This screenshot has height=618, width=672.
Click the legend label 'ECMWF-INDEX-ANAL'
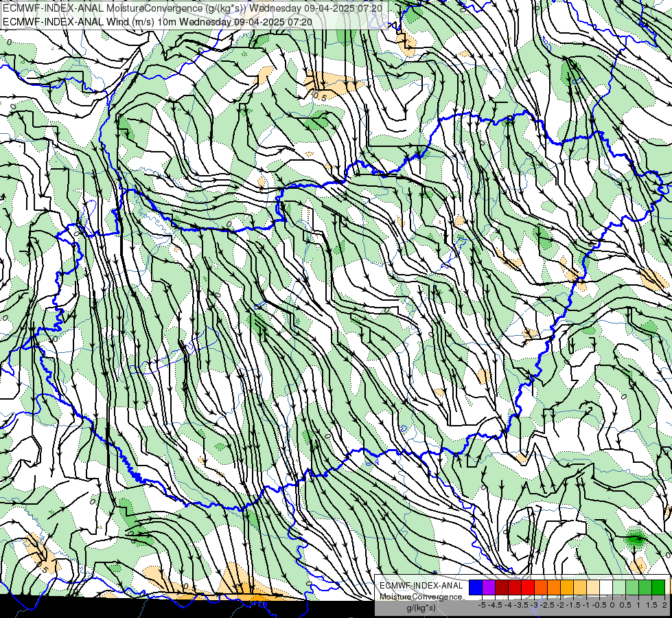click(421, 586)
